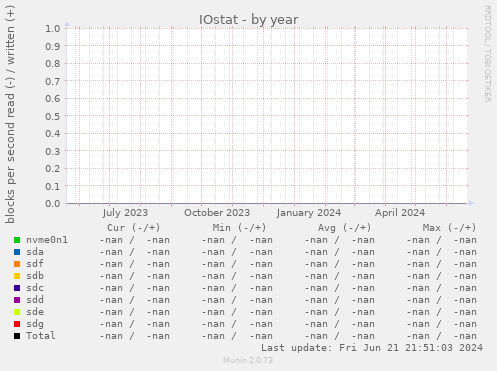Select the sdf device label
Viewport: 497px width, 371px height.
[x=35, y=264]
